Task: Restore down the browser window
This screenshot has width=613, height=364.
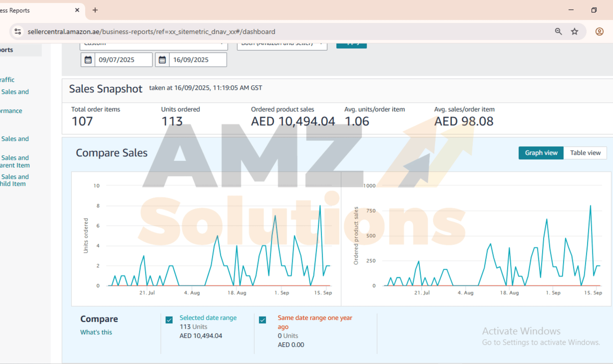Action: coord(594,10)
